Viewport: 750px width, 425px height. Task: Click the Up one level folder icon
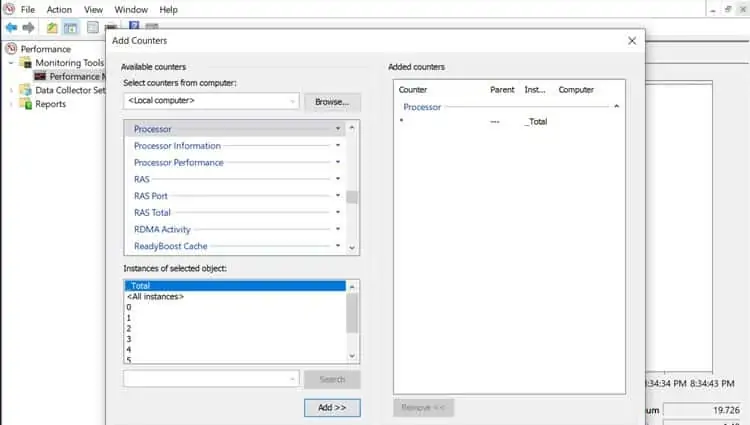pos(52,28)
